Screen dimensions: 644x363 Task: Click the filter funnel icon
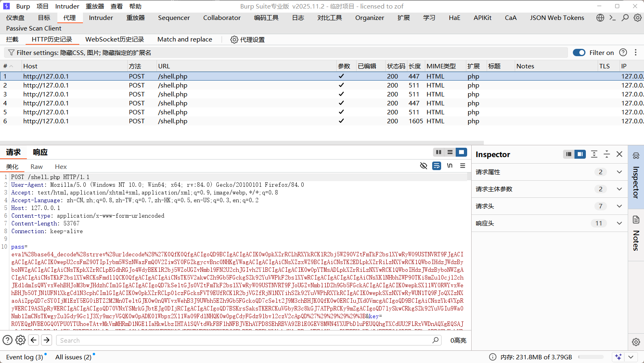[x=11, y=52]
